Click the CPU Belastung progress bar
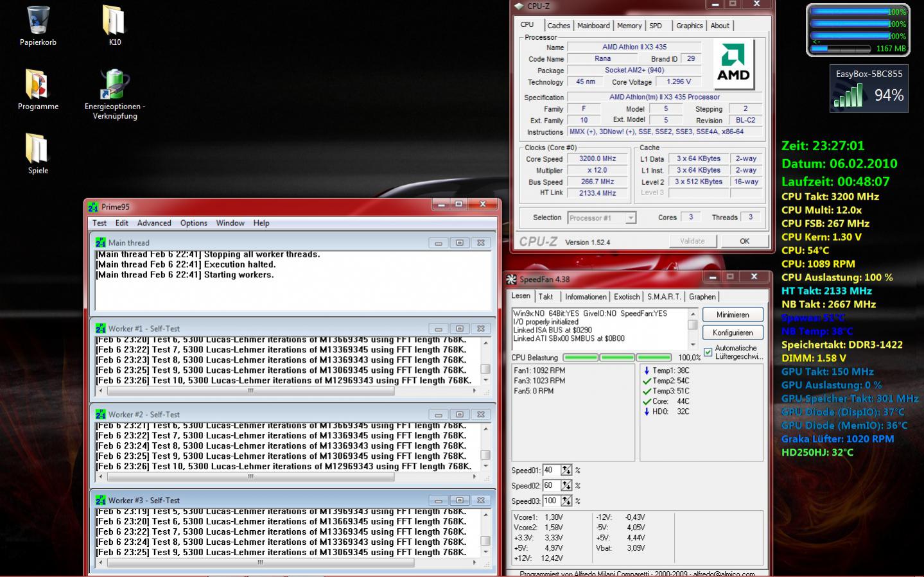Screen dimensions: 924x577 pyautogui.click(x=618, y=357)
